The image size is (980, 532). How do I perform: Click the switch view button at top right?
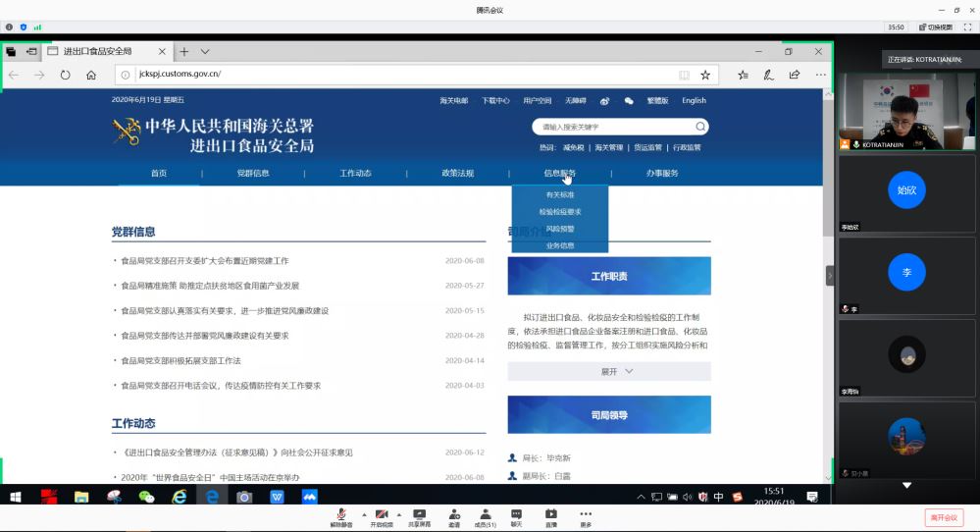coord(936,27)
